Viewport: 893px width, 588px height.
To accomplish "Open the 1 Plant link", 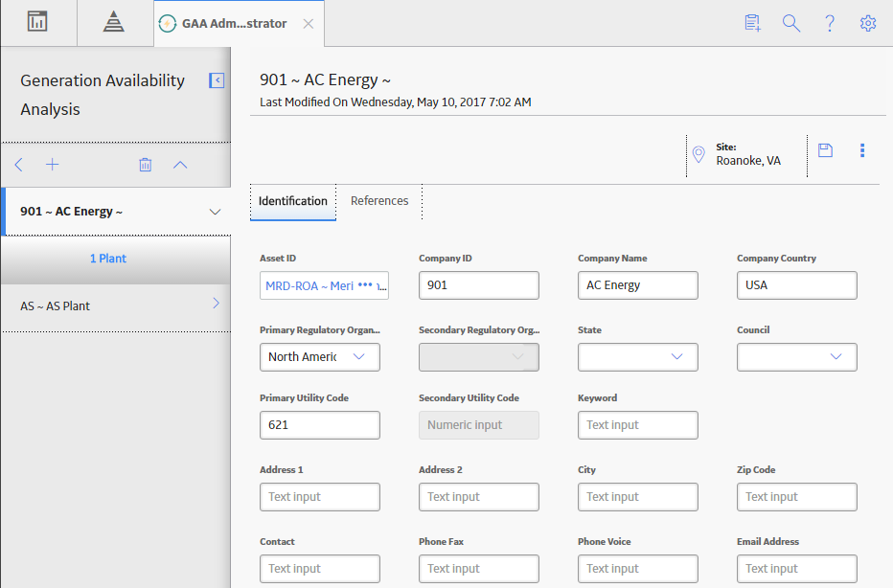I will point(108,259).
